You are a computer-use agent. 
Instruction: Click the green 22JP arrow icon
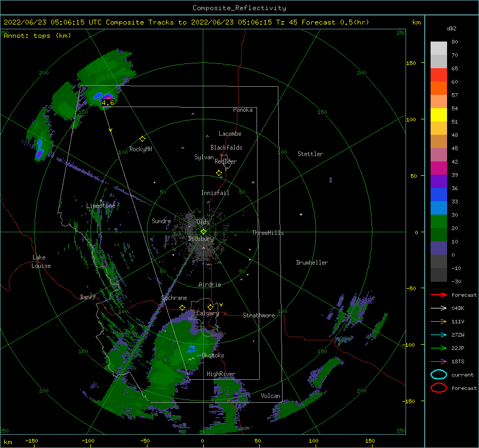point(439,348)
